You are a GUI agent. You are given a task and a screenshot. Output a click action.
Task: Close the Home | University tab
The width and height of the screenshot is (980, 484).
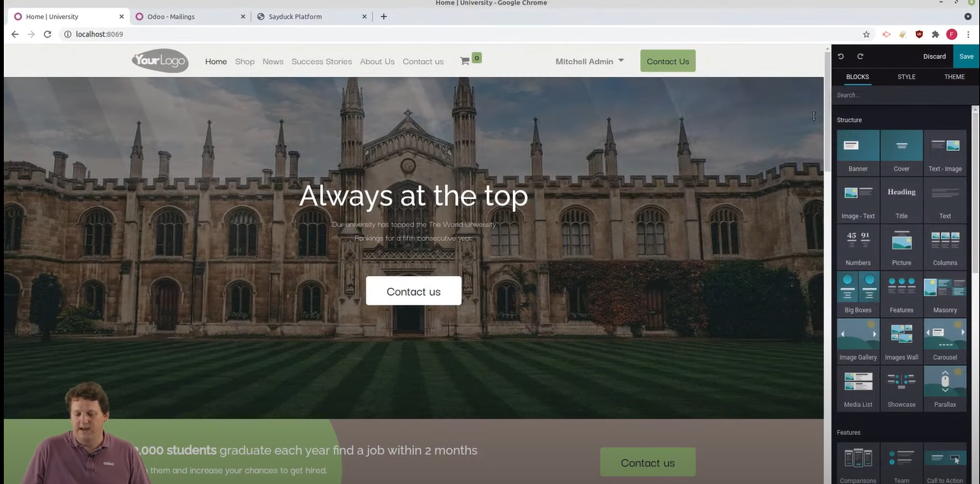pos(121,17)
